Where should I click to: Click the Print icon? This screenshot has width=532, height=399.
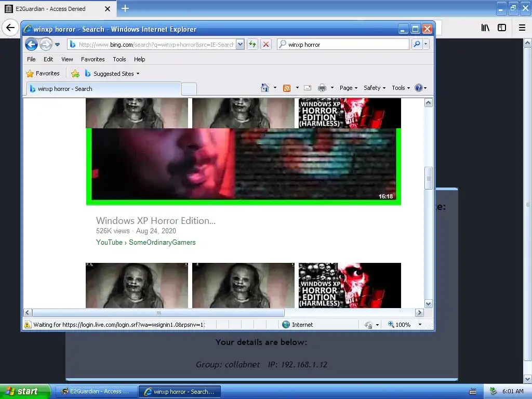click(x=322, y=88)
